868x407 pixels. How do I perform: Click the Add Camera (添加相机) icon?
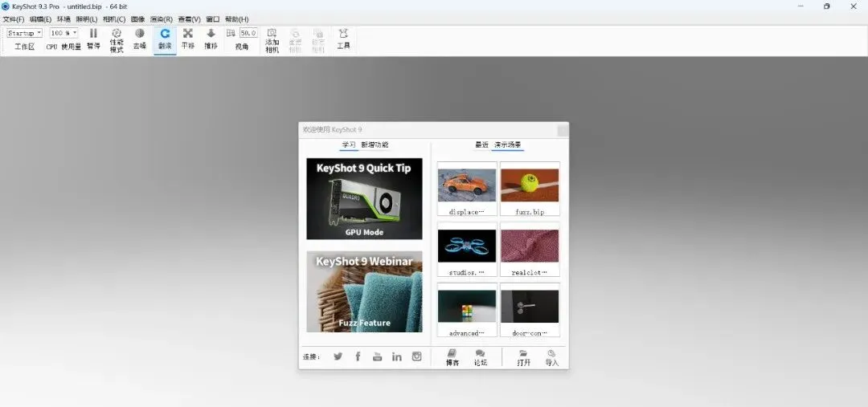pos(272,33)
